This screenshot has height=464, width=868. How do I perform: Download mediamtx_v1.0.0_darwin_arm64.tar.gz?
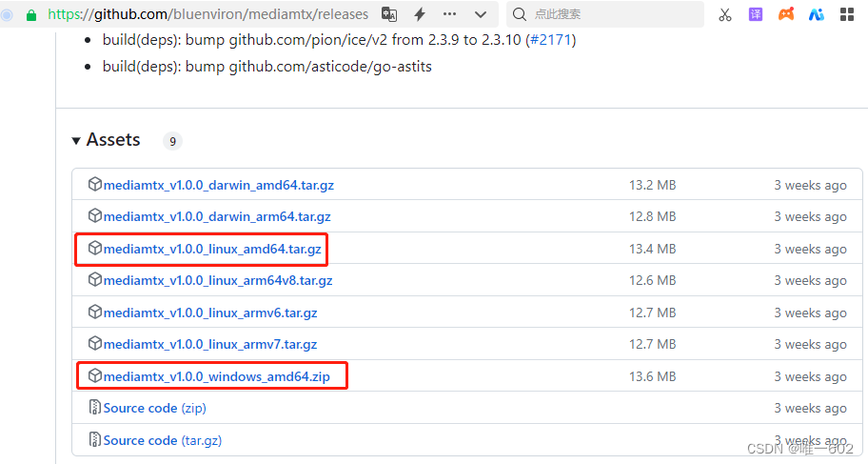(217, 216)
